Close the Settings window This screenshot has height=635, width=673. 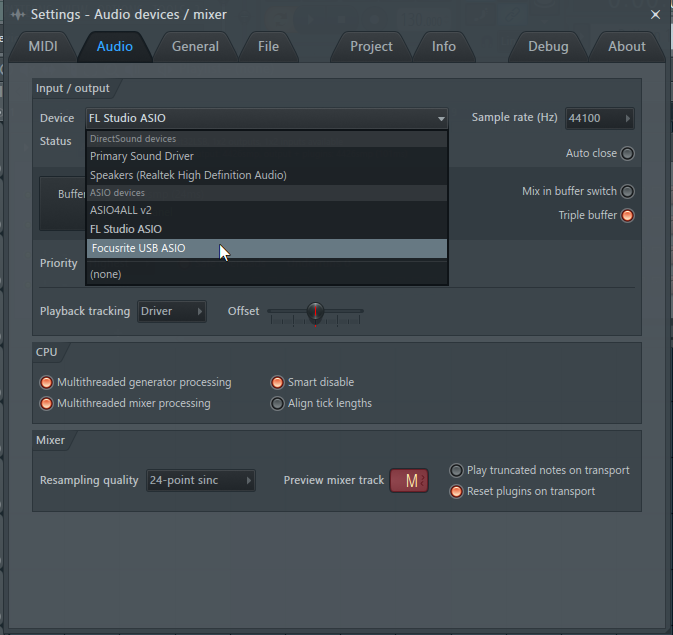point(655,15)
